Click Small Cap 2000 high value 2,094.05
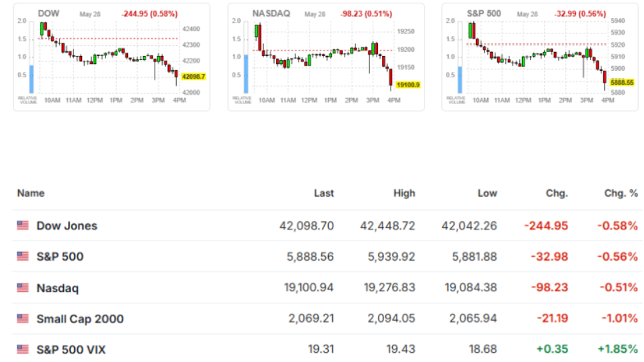Screen dimensions: 644x362 tap(392, 319)
